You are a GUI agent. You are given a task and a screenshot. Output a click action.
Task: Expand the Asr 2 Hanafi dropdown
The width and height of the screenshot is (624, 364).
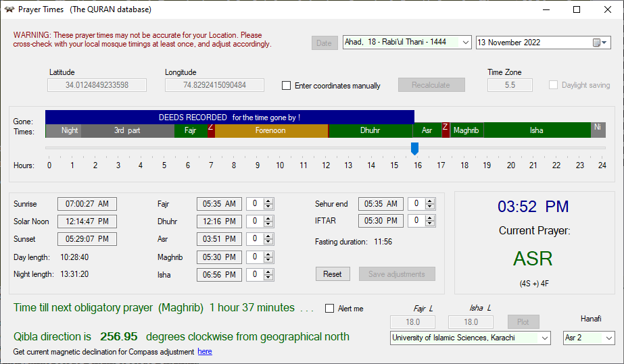click(608, 338)
